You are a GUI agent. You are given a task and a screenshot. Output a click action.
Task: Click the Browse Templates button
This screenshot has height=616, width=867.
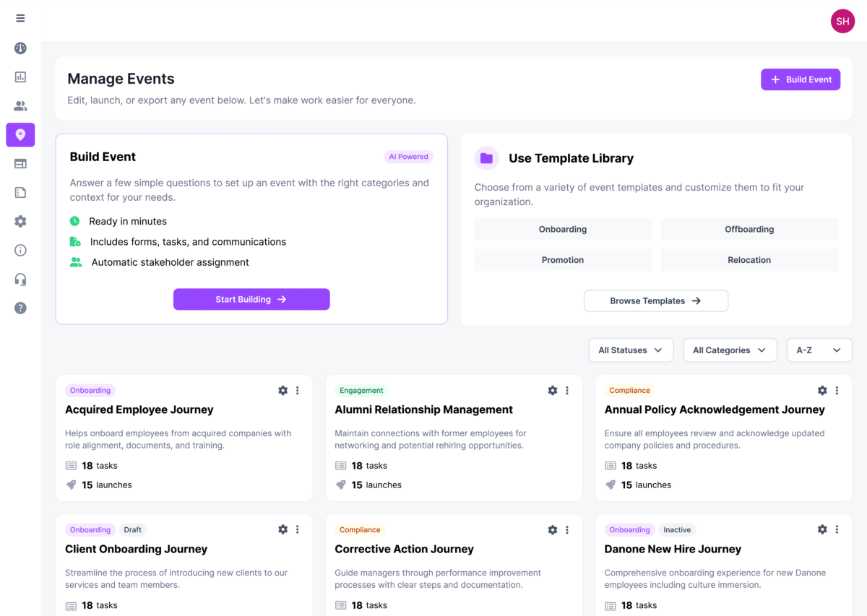click(x=655, y=301)
